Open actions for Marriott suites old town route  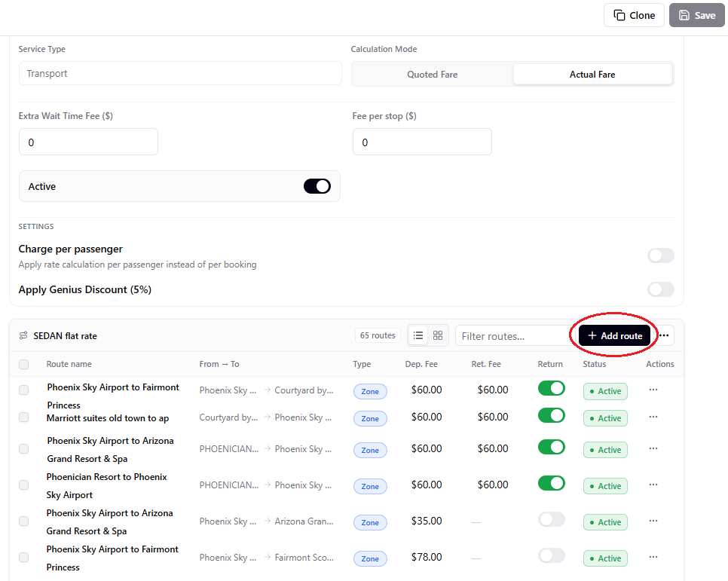pos(653,417)
